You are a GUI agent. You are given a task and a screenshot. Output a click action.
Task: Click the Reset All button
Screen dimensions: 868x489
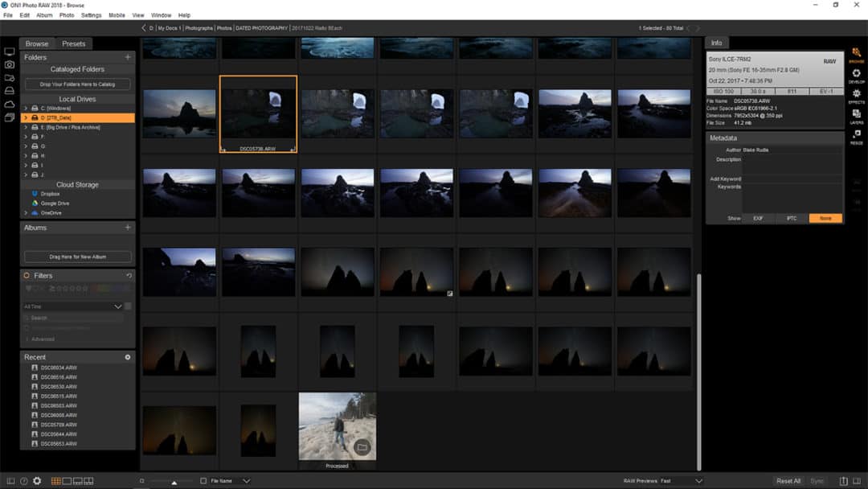click(788, 481)
